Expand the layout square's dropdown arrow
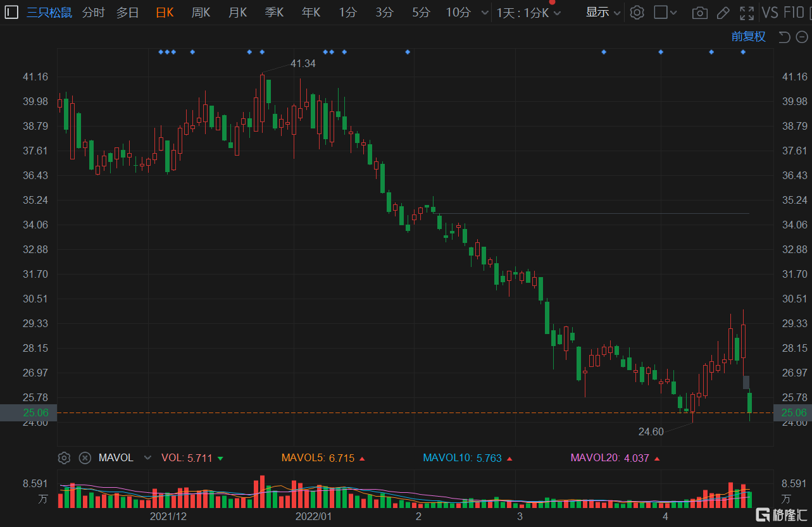Screen dimensions: 812x527 [673, 12]
